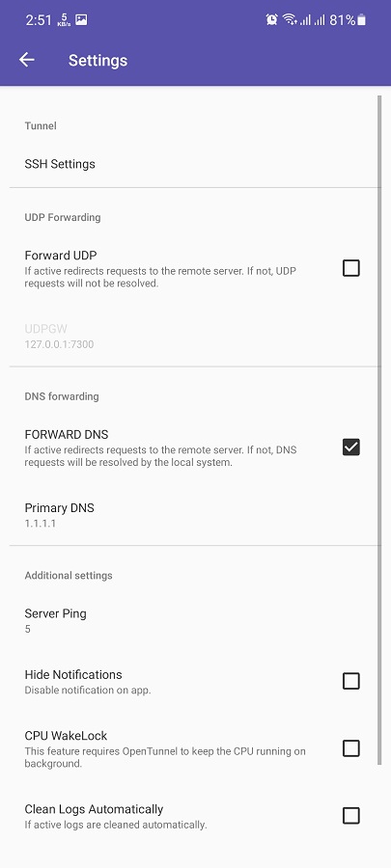Viewport: 391px width, 868px height.
Task: Enable the Forward UDP checkbox
Action: tap(351, 268)
